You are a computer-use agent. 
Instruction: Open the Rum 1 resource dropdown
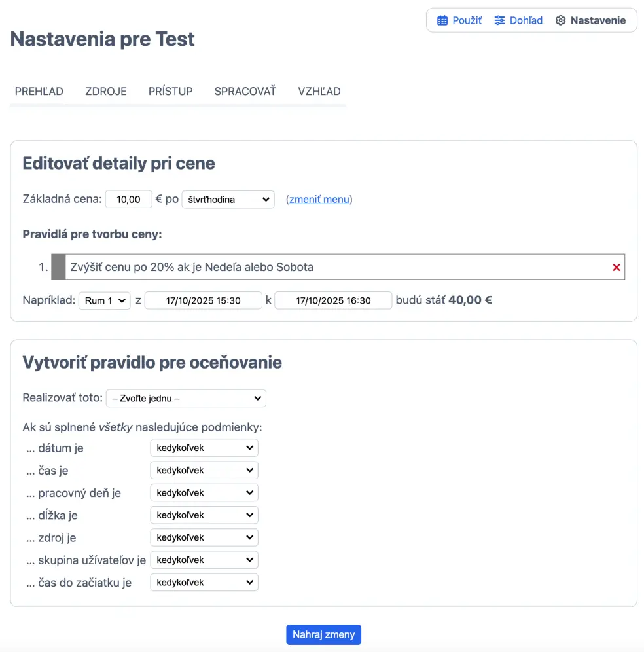[x=105, y=300]
